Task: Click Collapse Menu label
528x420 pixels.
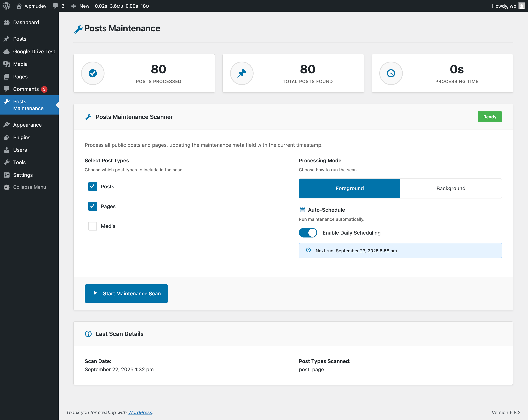Action: 30,187
